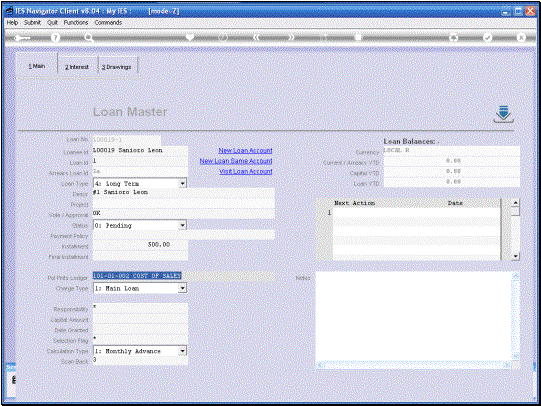
Task: Click the Next Action list scroll down arrow
Action: click(515, 256)
